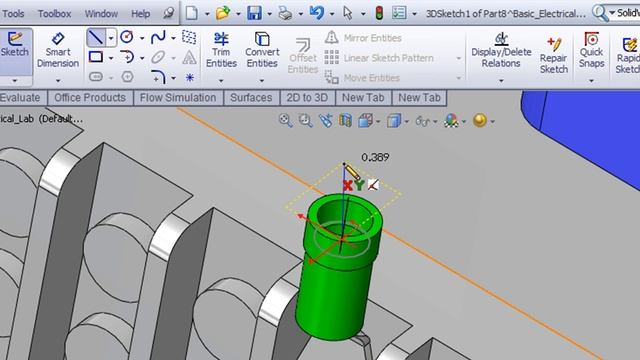Open the Tools menu
Viewport: 640px width, 360px height.
tap(13, 14)
